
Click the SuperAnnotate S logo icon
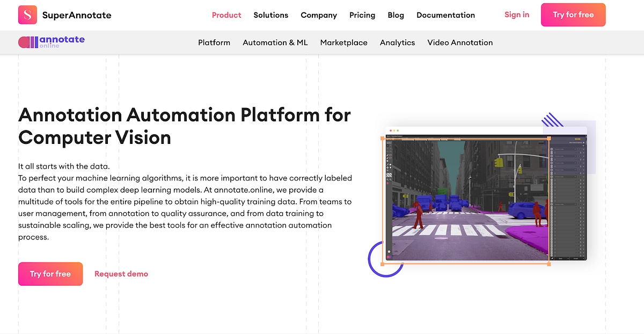[x=27, y=15]
